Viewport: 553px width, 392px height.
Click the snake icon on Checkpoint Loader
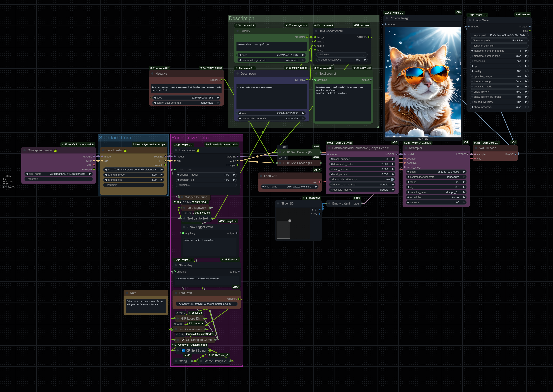tap(56, 150)
